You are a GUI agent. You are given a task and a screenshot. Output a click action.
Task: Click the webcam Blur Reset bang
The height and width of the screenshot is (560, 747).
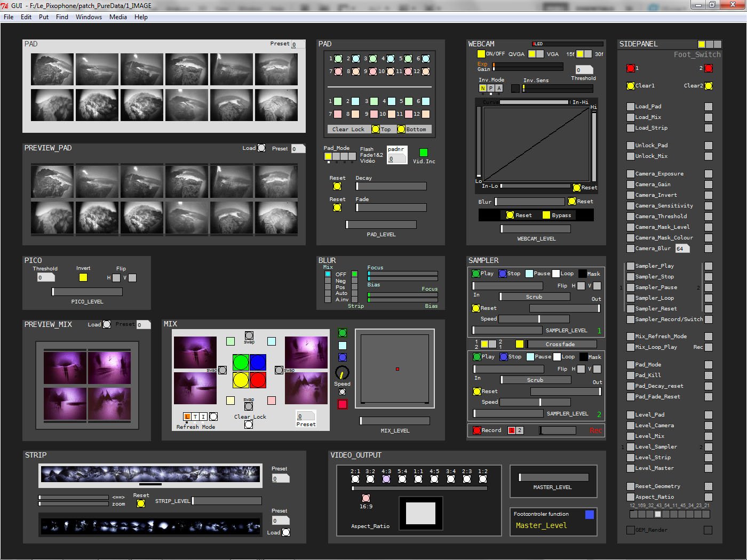(572, 201)
